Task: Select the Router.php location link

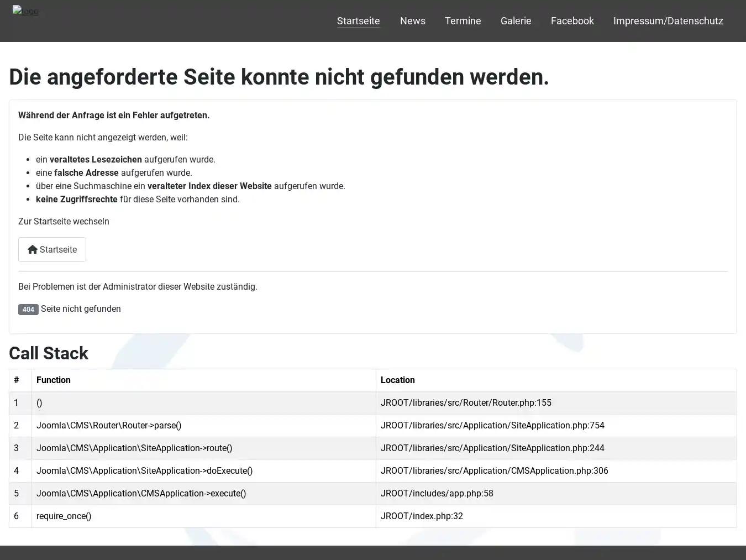Action: (466, 402)
